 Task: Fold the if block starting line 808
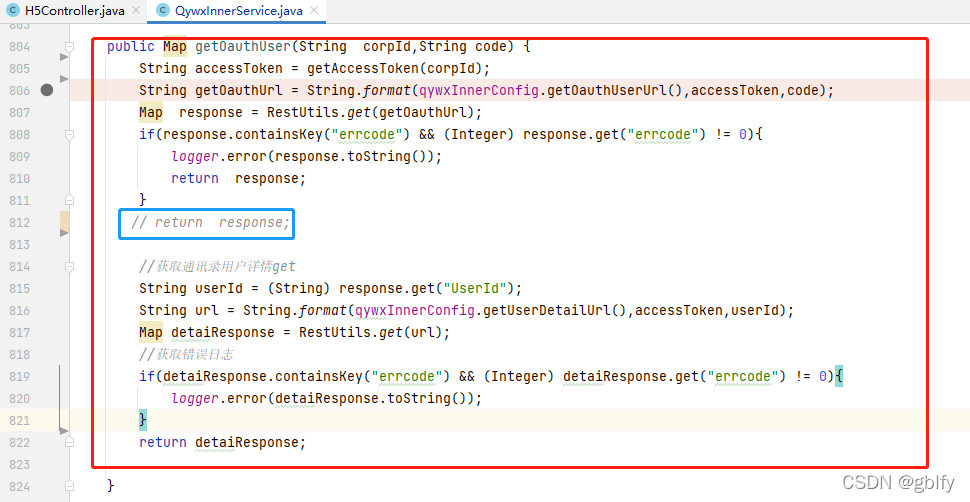(69, 134)
